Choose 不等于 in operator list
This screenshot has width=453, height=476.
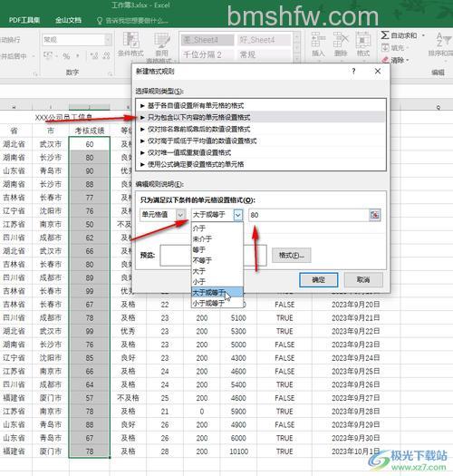pyautogui.click(x=217, y=260)
